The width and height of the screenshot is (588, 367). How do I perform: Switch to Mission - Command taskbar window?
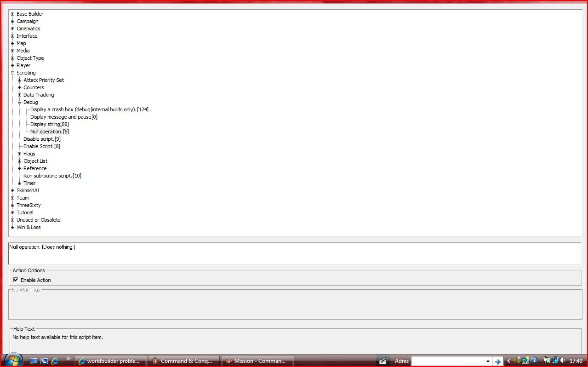[257, 361]
